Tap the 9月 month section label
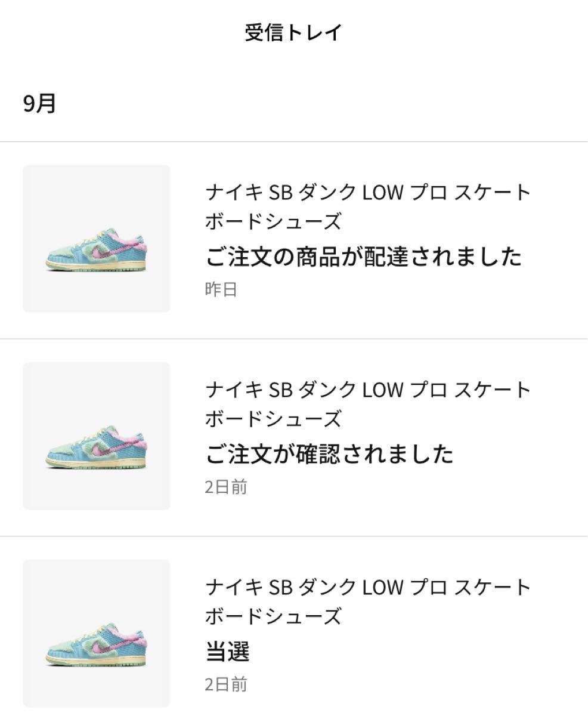 click(39, 104)
